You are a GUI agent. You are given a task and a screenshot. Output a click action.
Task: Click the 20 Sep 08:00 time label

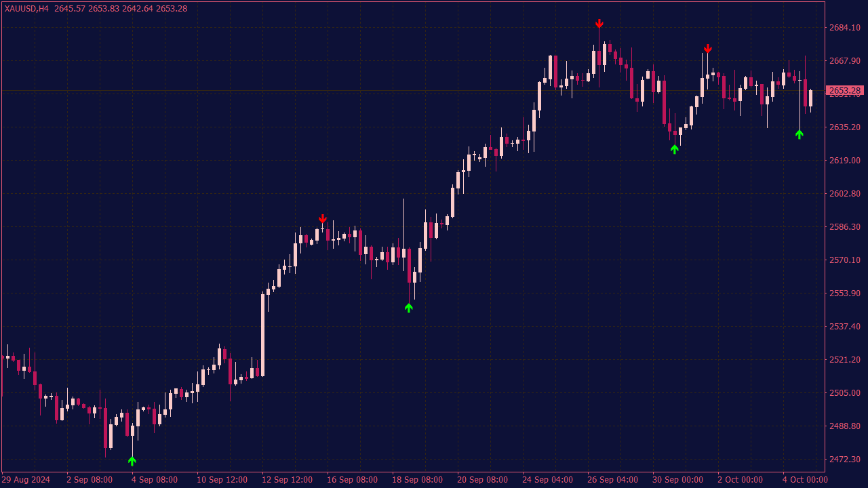(483, 480)
